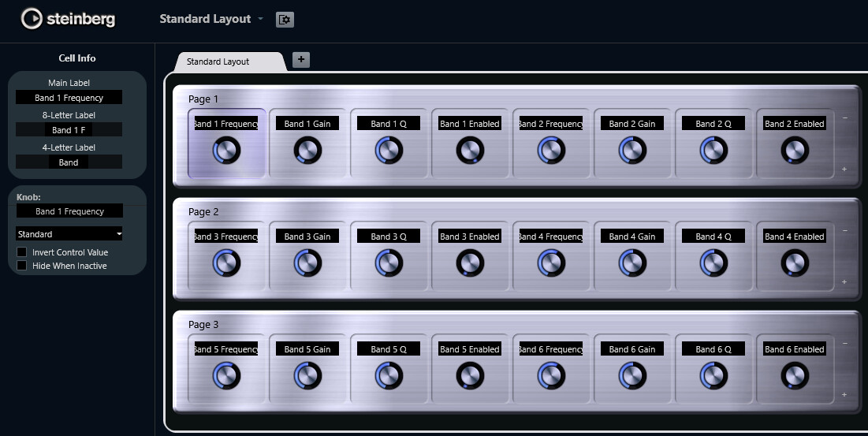Remove Page 3 with its minus icon
This screenshot has width=868, height=436.
pyautogui.click(x=845, y=344)
